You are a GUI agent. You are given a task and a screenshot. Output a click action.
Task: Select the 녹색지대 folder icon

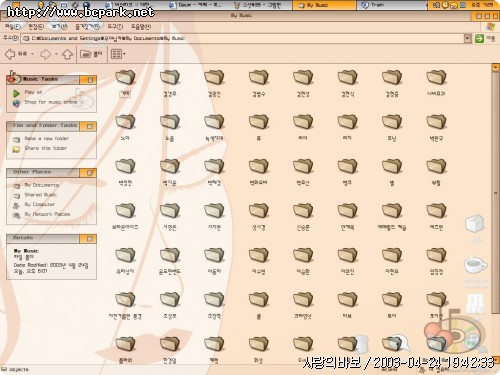[x=214, y=122]
